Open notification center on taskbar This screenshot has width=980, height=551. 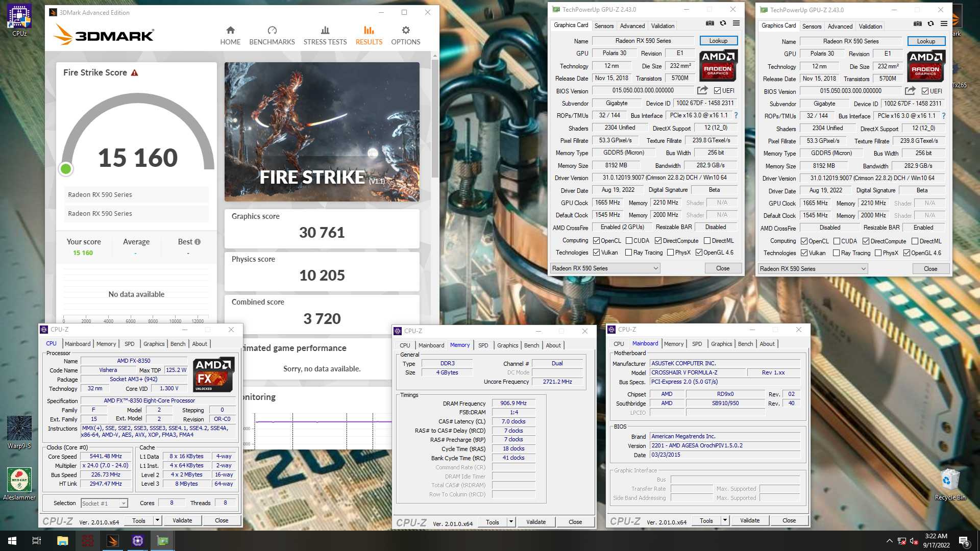coord(964,541)
